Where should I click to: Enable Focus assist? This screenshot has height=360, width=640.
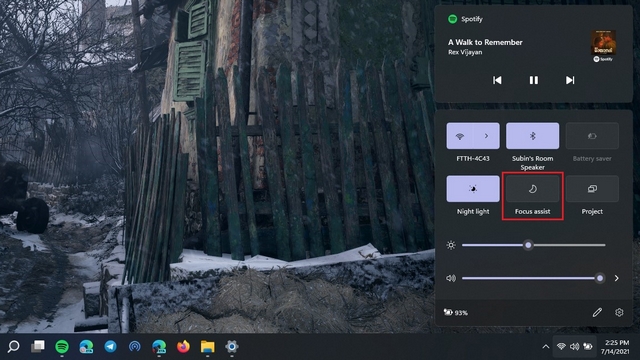[x=533, y=189]
